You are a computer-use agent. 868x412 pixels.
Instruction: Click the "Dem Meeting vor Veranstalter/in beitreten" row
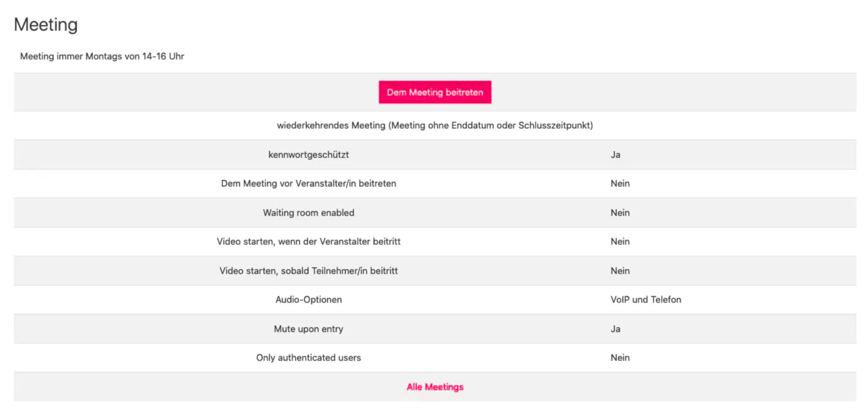pyautogui.click(x=309, y=183)
